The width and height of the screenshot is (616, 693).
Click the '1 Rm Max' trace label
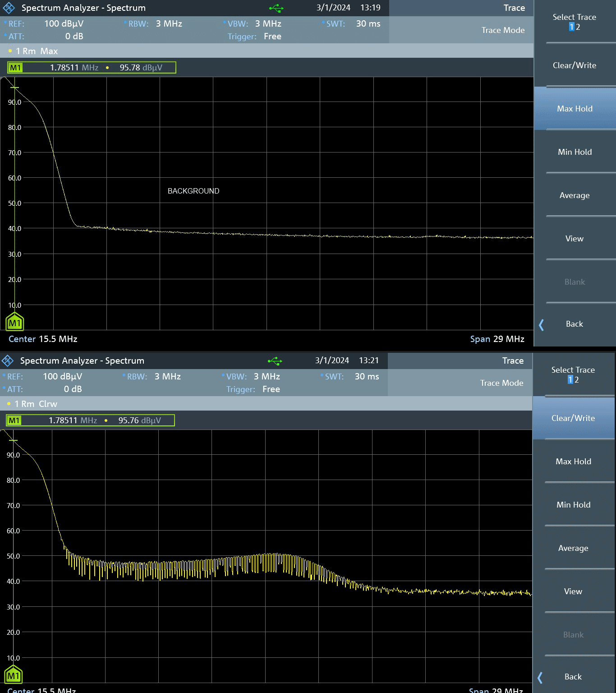pyautogui.click(x=37, y=51)
